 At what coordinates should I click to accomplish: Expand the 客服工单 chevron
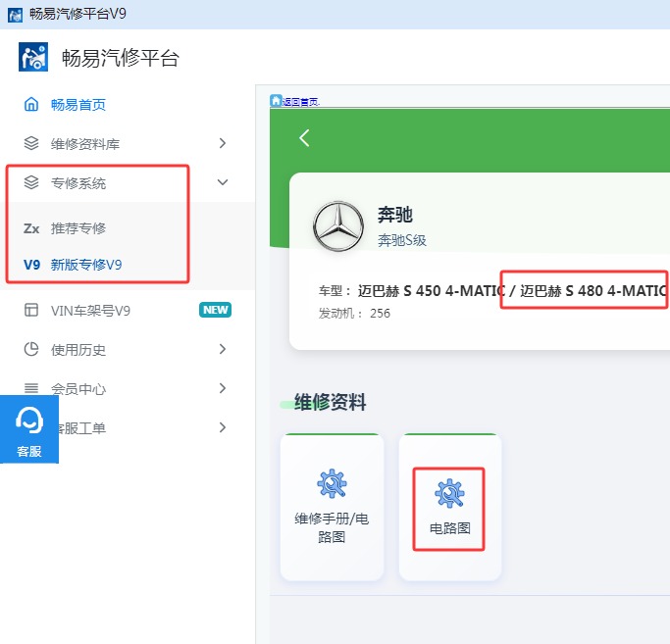223,427
